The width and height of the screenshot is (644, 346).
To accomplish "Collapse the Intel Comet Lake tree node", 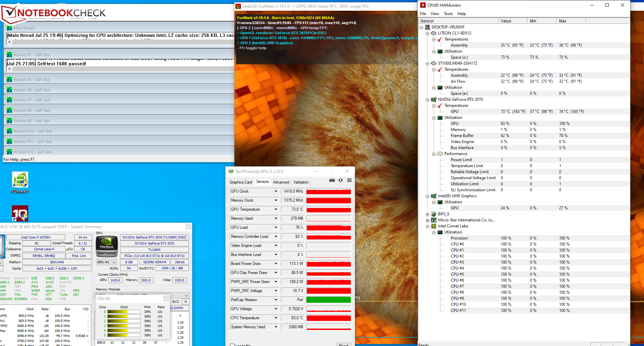I will point(428,226).
